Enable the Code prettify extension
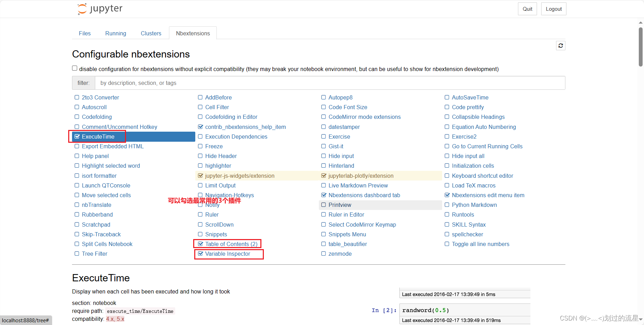Image resolution: width=644 pixels, height=325 pixels. tap(447, 107)
